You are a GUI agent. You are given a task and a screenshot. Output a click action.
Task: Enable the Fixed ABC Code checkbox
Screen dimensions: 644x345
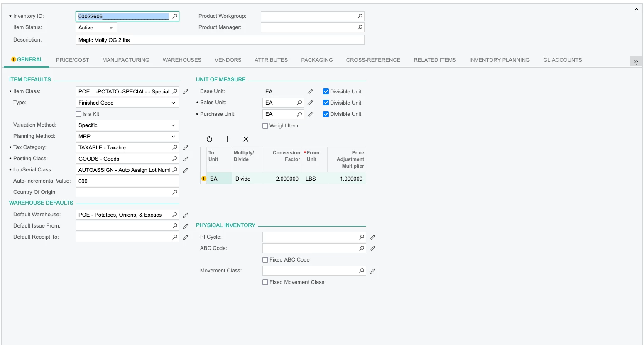pyautogui.click(x=265, y=260)
